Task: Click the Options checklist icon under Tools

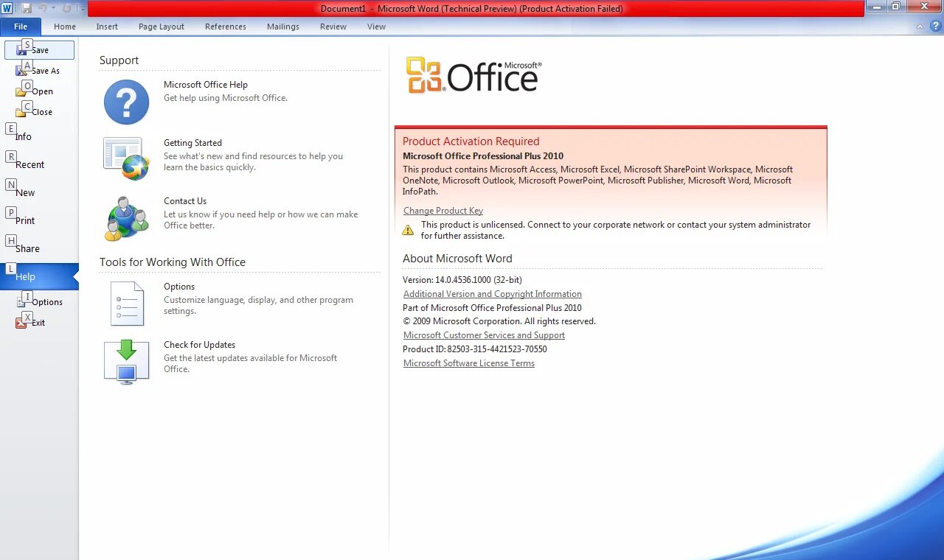Action: tap(127, 304)
